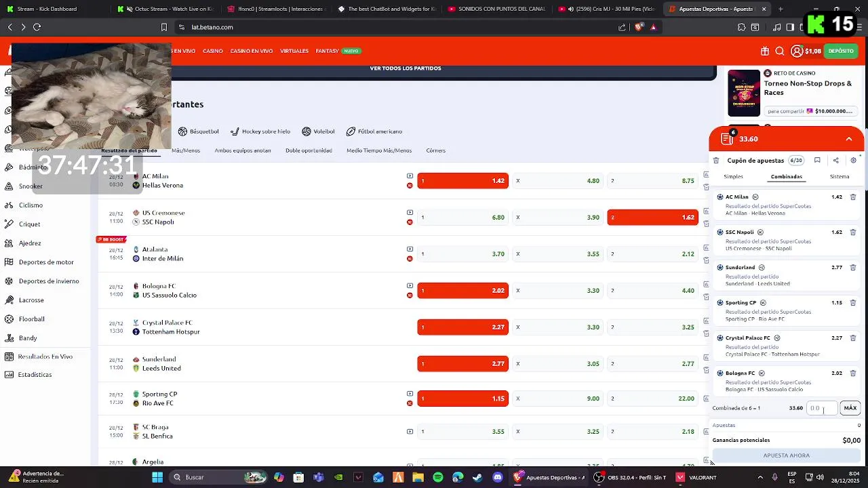Clear all bets with coupon trash icon
The height and width of the screenshot is (488, 868).
click(x=715, y=161)
